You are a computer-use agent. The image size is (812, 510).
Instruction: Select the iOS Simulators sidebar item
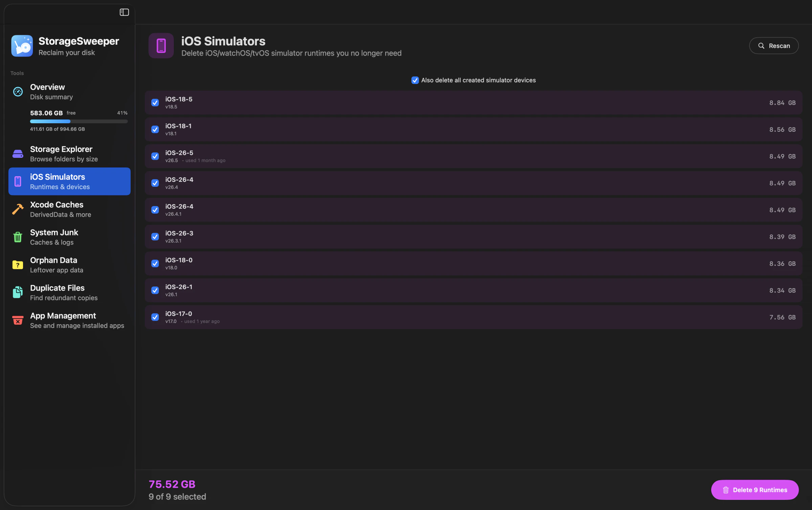(x=69, y=182)
